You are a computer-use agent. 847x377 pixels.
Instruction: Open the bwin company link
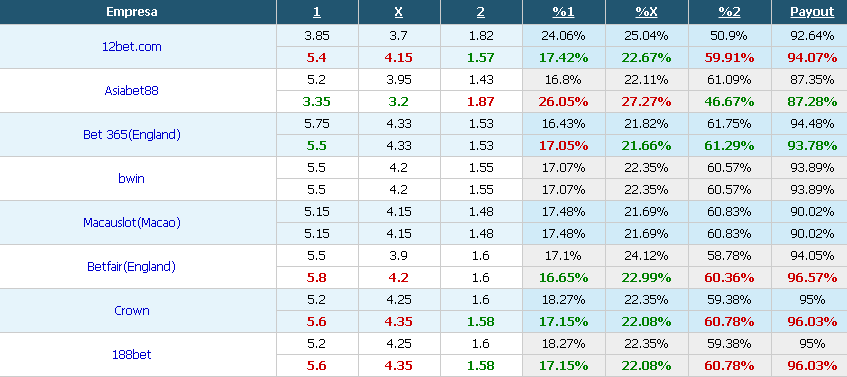pos(132,178)
